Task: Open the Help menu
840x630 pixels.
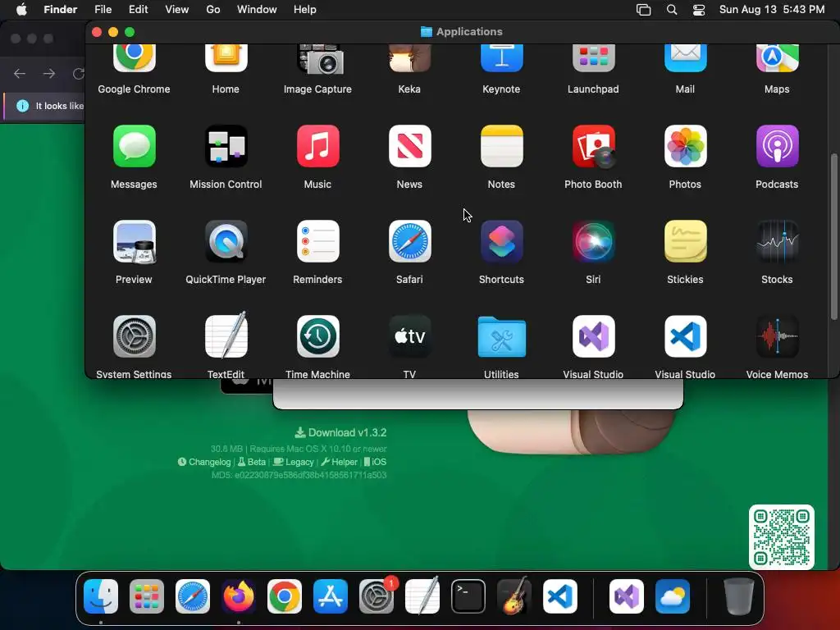Action: pos(305,10)
